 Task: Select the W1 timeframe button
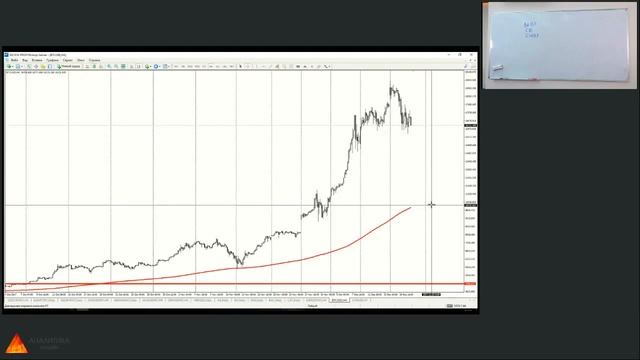pyautogui.click(x=224, y=66)
